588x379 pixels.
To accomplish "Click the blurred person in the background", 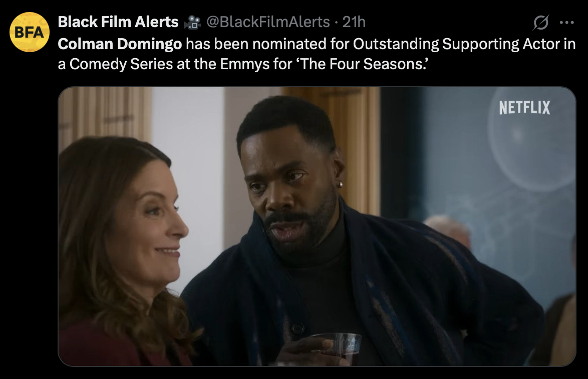I will [448, 229].
